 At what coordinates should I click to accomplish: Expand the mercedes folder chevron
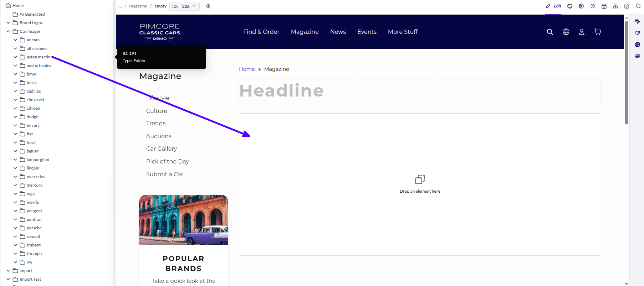pyautogui.click(x=15, y=177)
